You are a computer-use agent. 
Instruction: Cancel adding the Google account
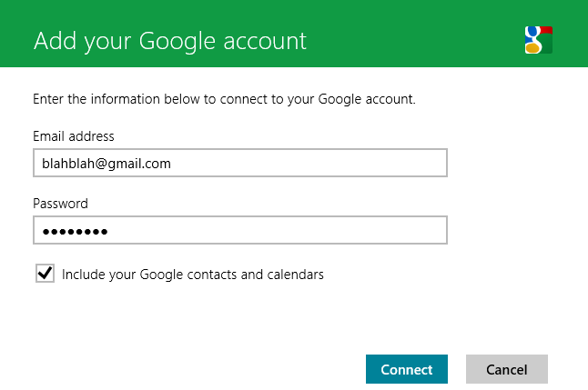coord(507,369)
